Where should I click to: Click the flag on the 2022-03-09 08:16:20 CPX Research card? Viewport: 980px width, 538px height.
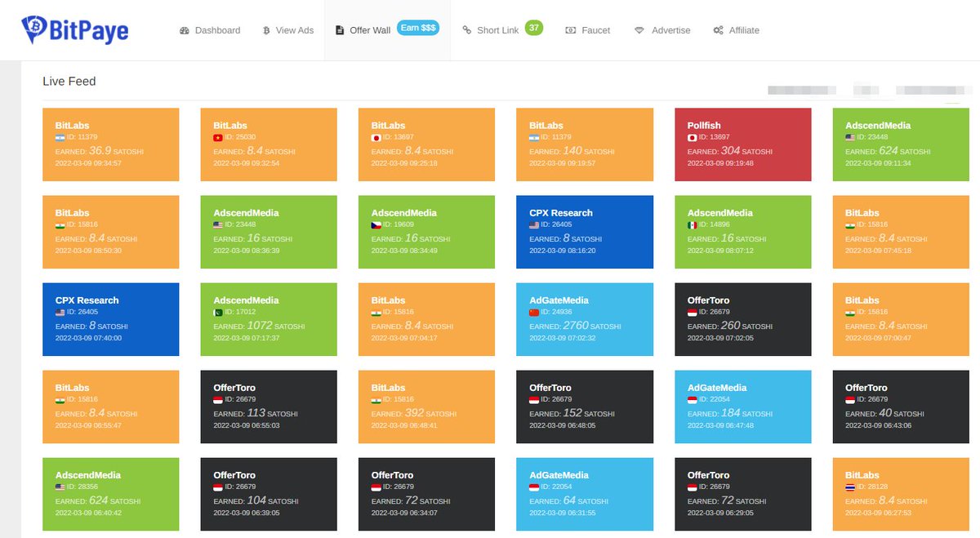(x=534, y=225)
